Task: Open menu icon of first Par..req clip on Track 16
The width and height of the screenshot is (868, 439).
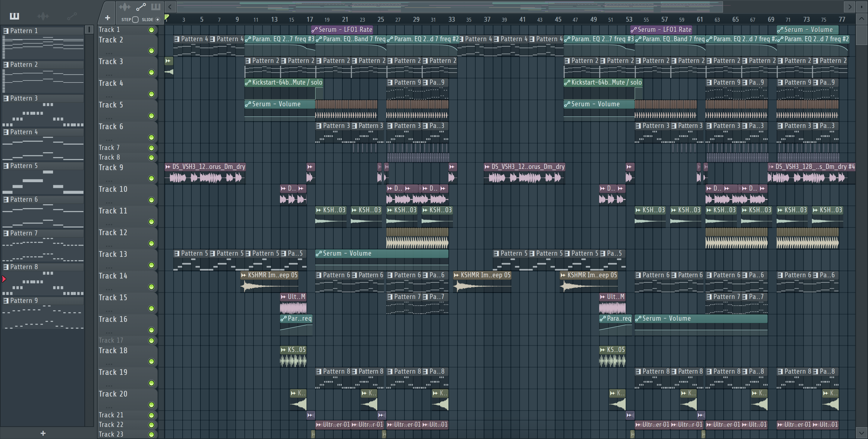Action: [x=283, y=319]
